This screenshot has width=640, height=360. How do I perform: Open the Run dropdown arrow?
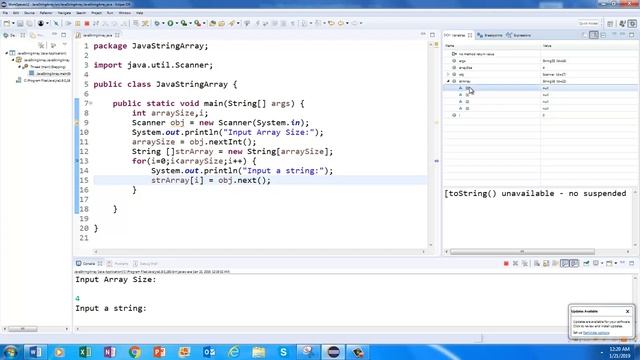click(x=177, y=23)
